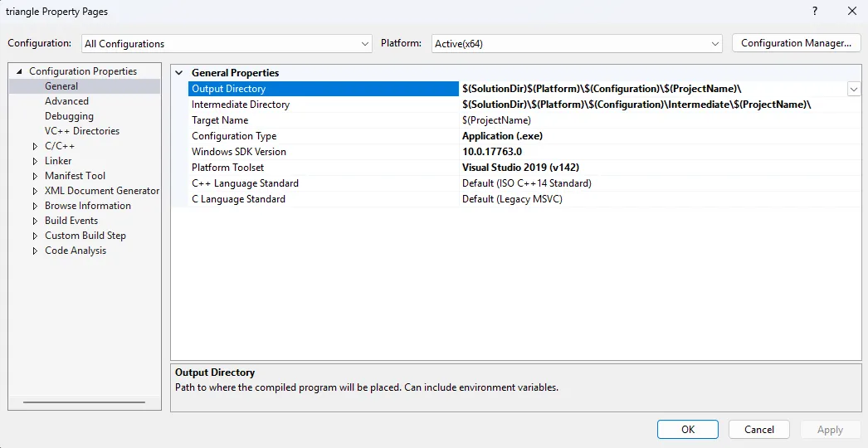Screen dimensions: 868x448
Task: Expand the Manifest Tool node
Action: pos(35,176)
